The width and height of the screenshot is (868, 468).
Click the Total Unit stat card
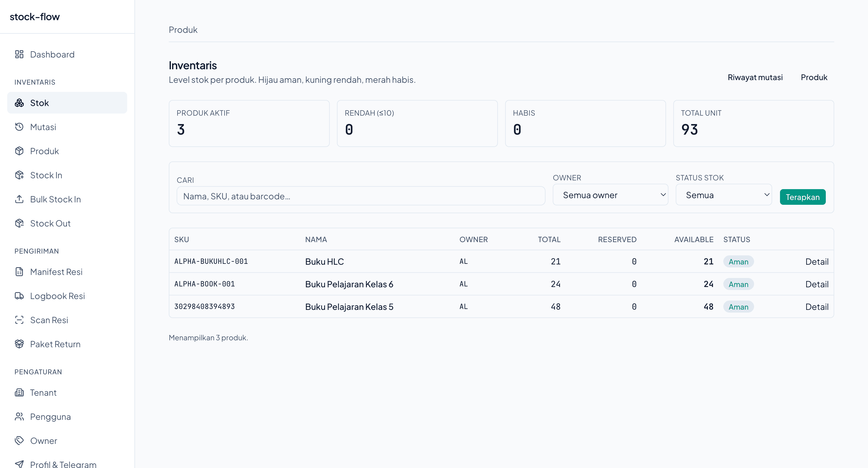click(x=753, y=123)
